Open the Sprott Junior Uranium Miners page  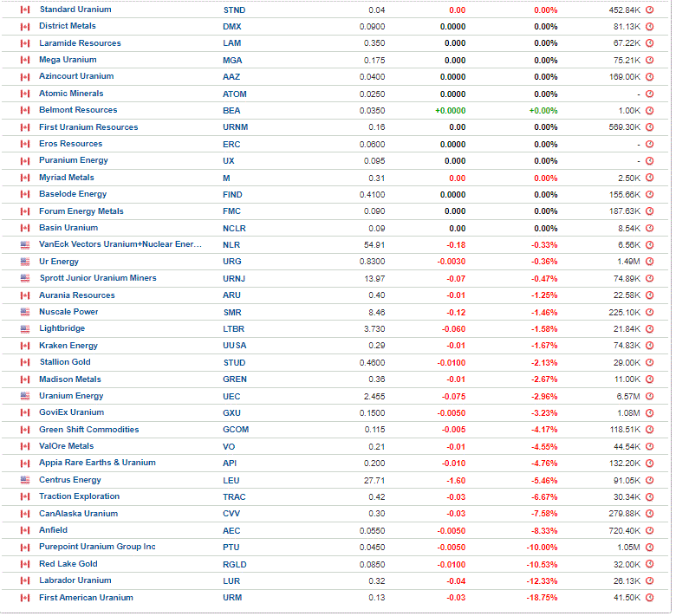click(98, 278)
